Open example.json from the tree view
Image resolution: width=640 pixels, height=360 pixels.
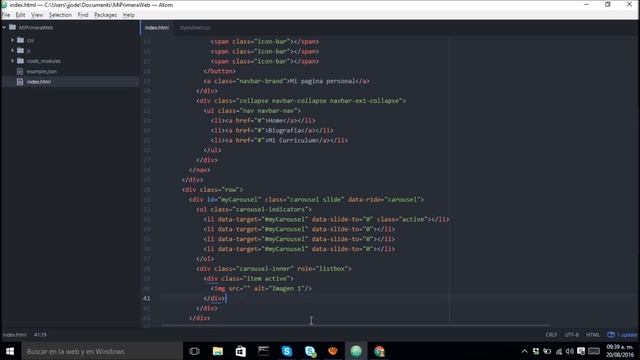coord(42,71)
